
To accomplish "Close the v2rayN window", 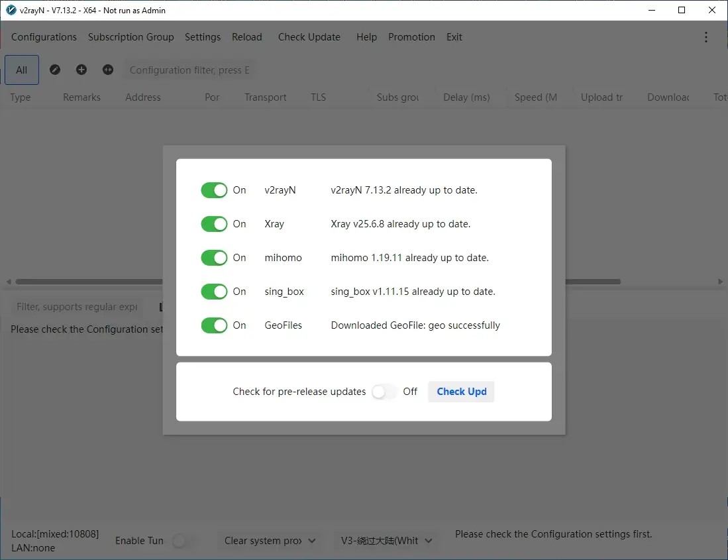I will point(711,10).
